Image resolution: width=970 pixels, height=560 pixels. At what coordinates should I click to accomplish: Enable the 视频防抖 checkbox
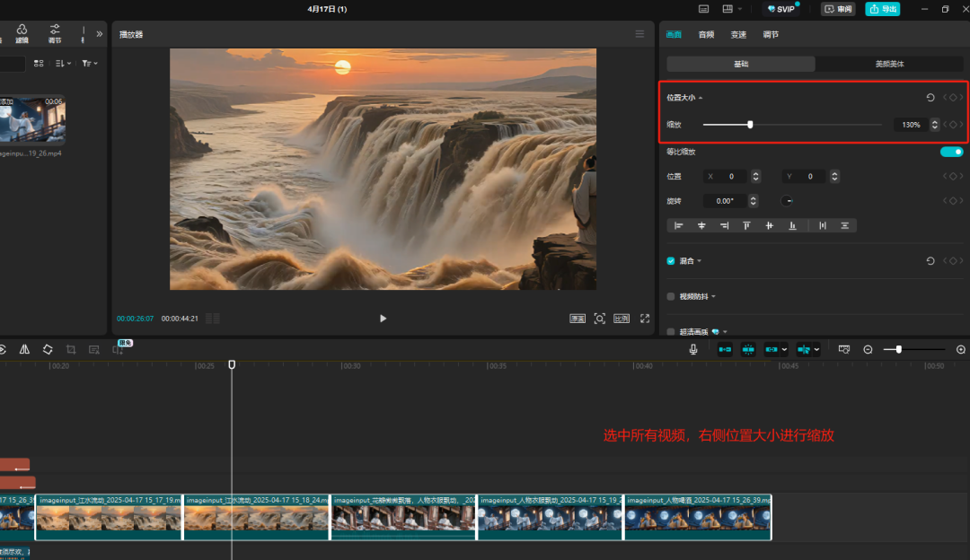[x=671, y=296]
